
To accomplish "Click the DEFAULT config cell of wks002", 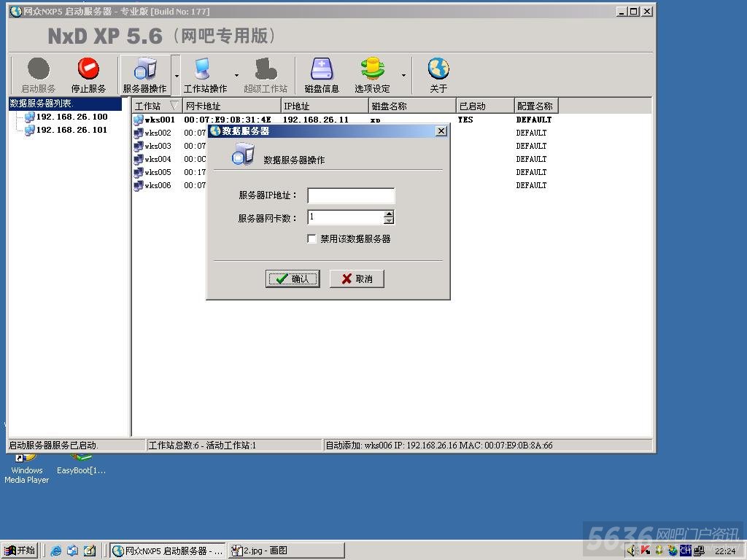I will point(531,133).
